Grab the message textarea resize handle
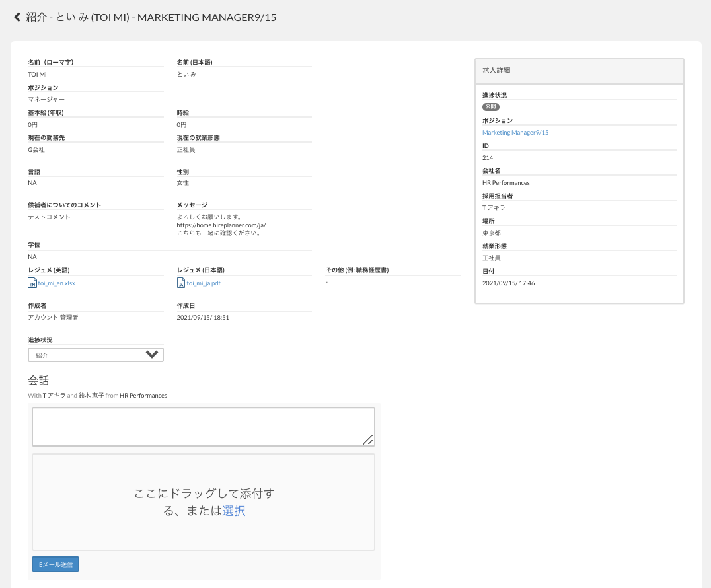Viewport: 711px width, 588px height. tap(368, 439)
